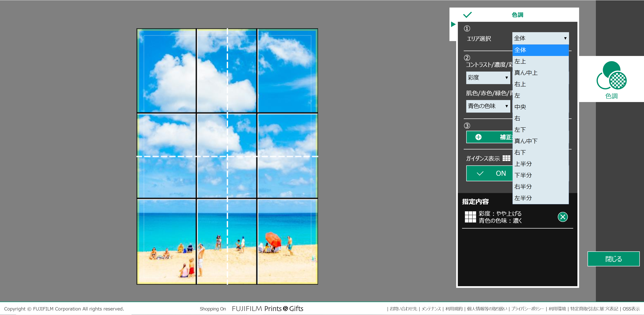
Task: Click the grid icon beside ガイダンス表示
Action: 506,158
